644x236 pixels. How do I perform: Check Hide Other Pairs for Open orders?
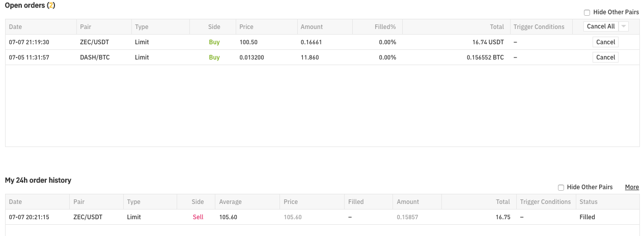click(587, 12)
